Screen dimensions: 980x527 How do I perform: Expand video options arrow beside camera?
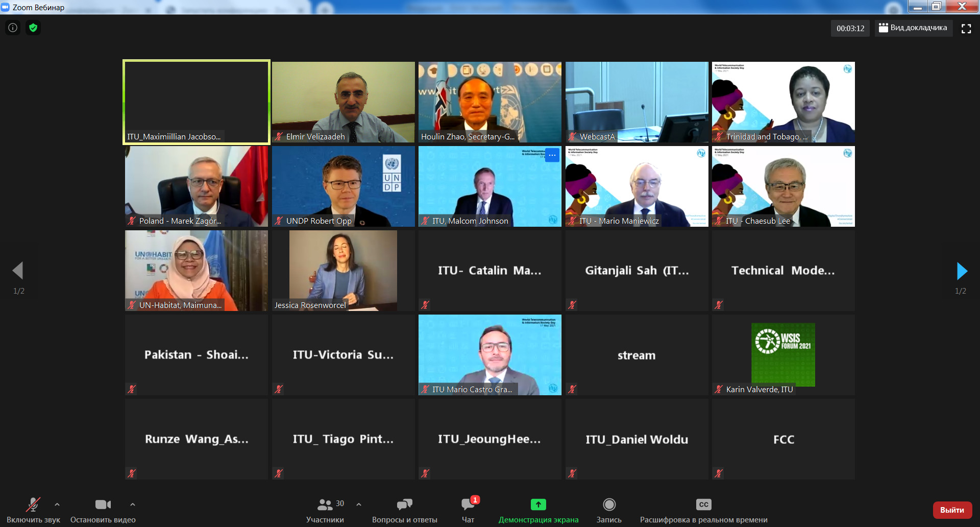[133, 505]
